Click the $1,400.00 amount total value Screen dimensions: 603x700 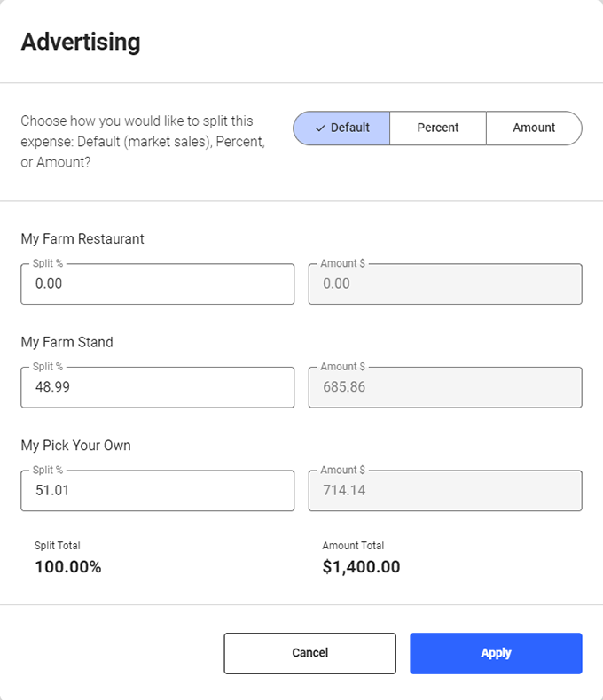tap(362, 567)
